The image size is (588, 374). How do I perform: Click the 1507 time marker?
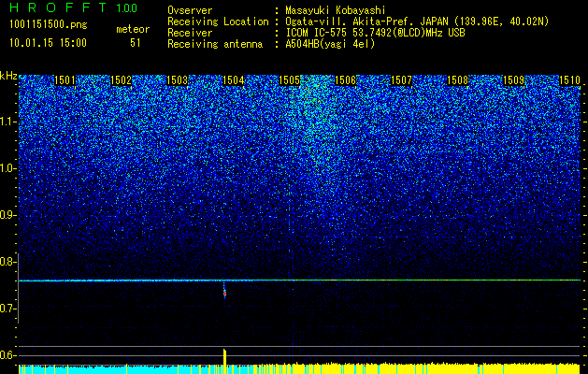click(402, 80)
